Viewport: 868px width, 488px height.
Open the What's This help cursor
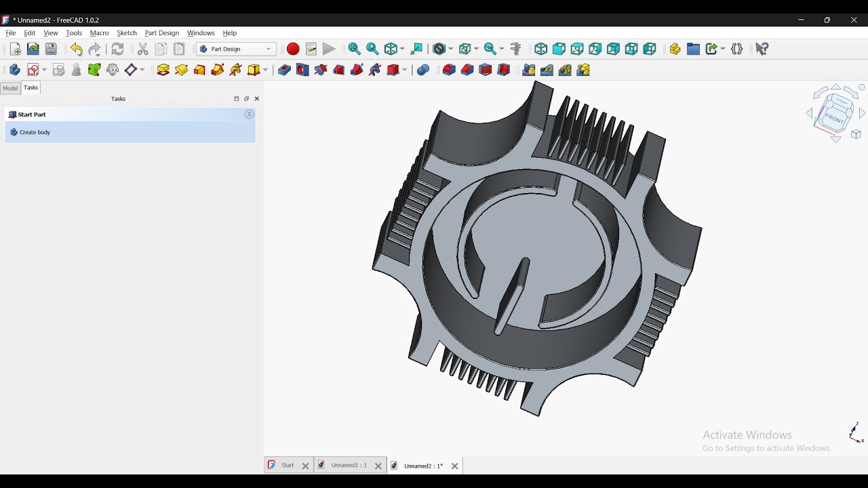click(x=762, y=49)
